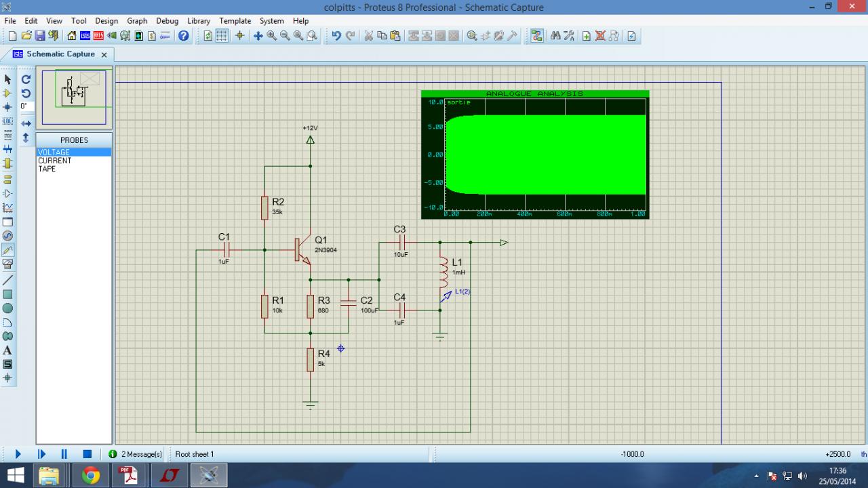Open the Graph menu

click(x=137, y=21)
